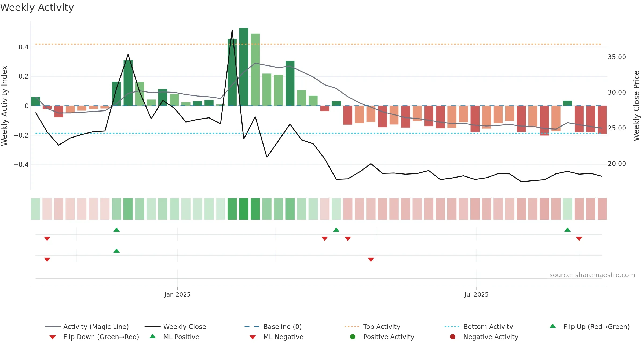Click the ML Positive green triangle legend icon
This screenshot has height=362, width=644.
point(153,336)
